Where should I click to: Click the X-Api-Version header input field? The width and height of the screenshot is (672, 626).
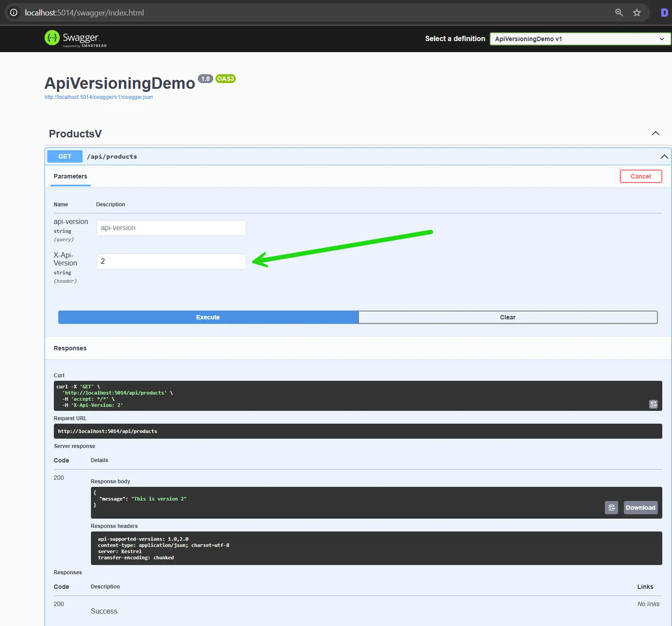click(x=171, y=261)
